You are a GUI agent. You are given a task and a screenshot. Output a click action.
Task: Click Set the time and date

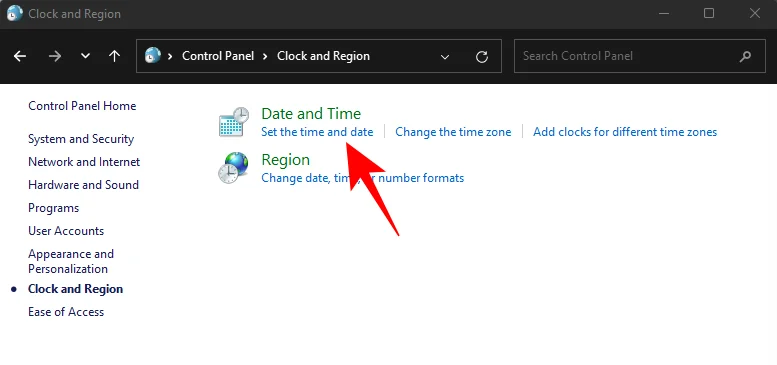click(x=317, y=132)
